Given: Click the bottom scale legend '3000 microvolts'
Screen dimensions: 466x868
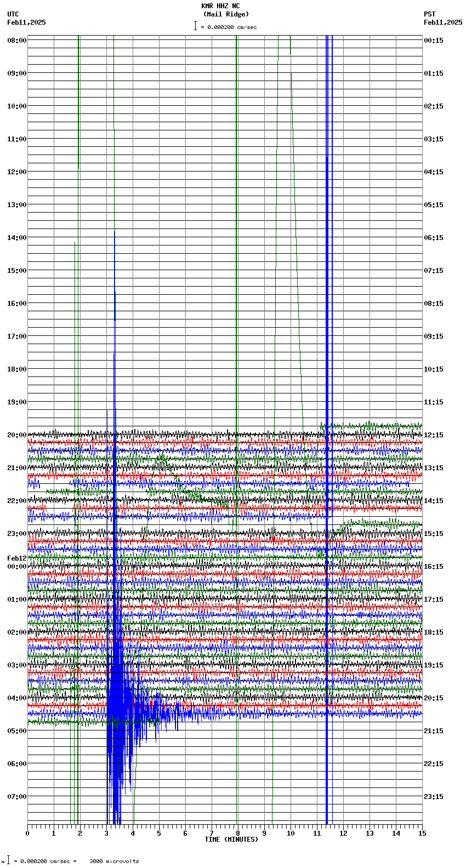Looking at the screenshot, I should [114, 861].
